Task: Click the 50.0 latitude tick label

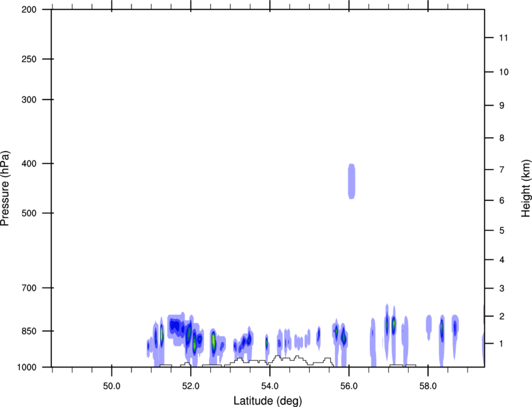Action: click(111, 386)
